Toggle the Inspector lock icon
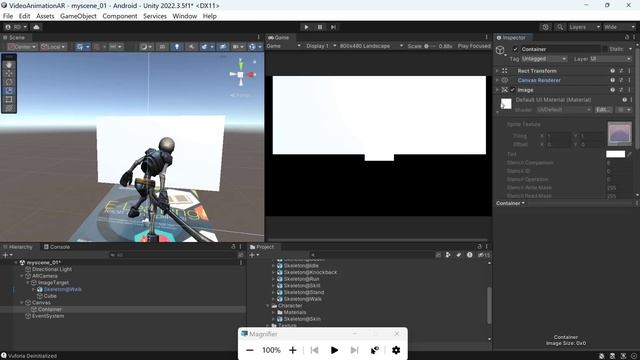Screen dimensions: 640x360 point(627,37)
